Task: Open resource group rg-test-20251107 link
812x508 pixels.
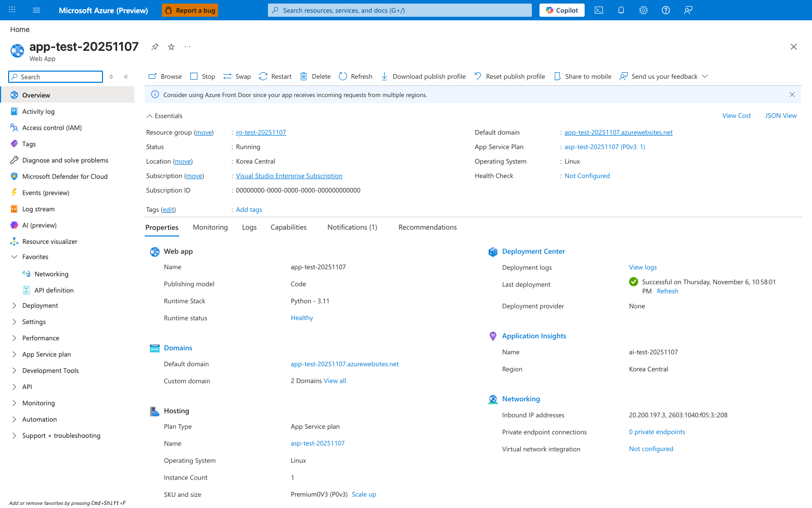Action: click(261, 132)
